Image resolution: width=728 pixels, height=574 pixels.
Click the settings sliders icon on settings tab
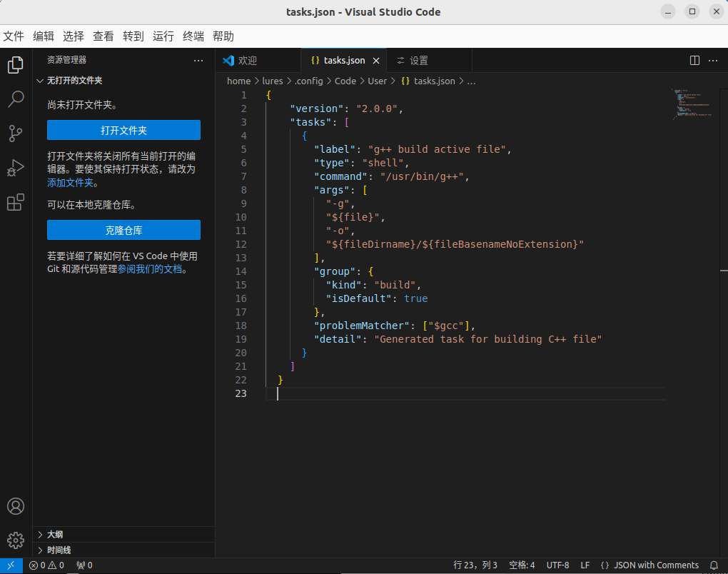pos(400,61)
